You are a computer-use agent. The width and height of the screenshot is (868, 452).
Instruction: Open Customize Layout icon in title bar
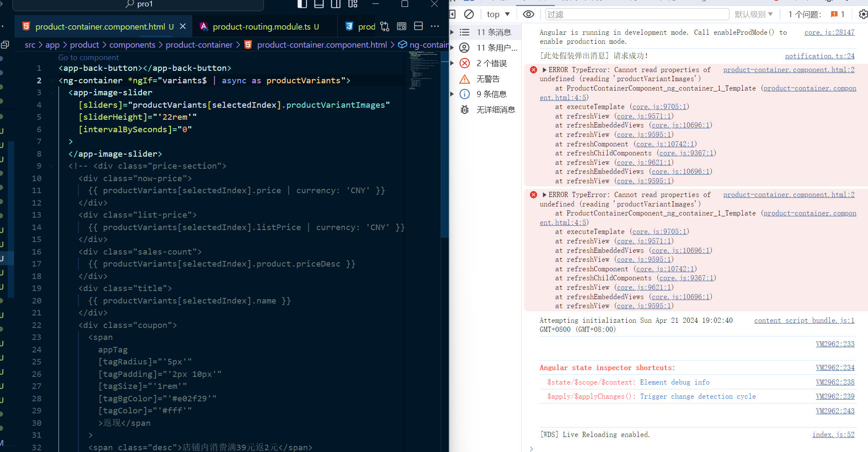(x=353, y=4)
